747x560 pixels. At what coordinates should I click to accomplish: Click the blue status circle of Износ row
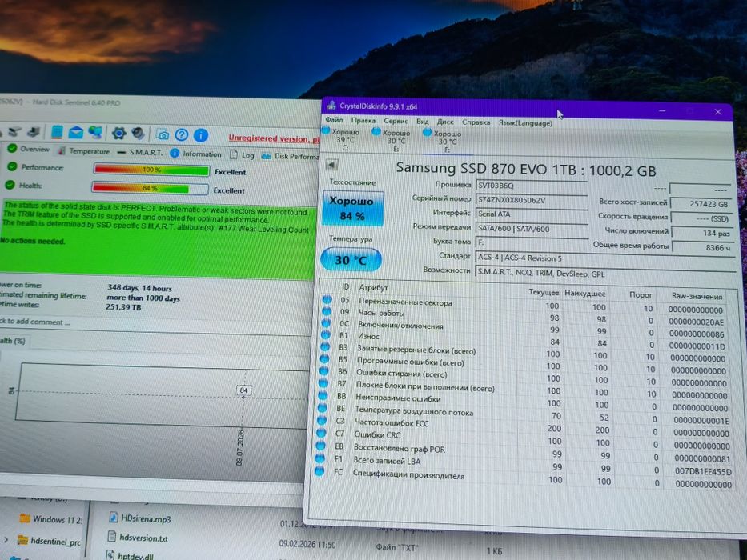pyautogui.click(x=325, y=334)
